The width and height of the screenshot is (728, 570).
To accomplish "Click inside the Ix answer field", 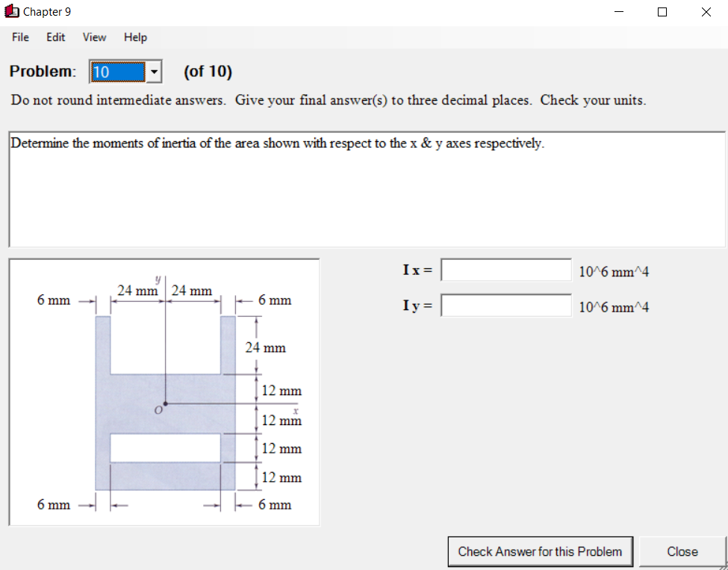I will pyautogui.click(x=506, y=270).
